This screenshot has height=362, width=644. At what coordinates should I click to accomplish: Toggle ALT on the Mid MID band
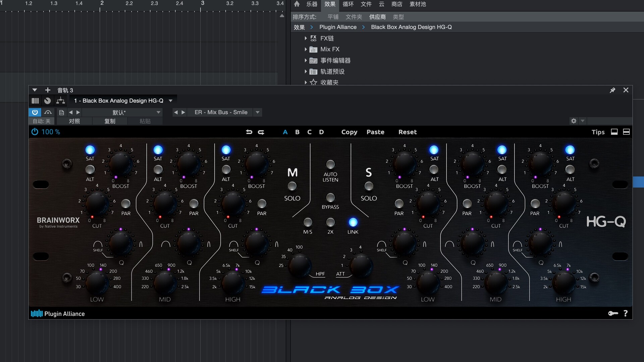[x=158, y=170]
